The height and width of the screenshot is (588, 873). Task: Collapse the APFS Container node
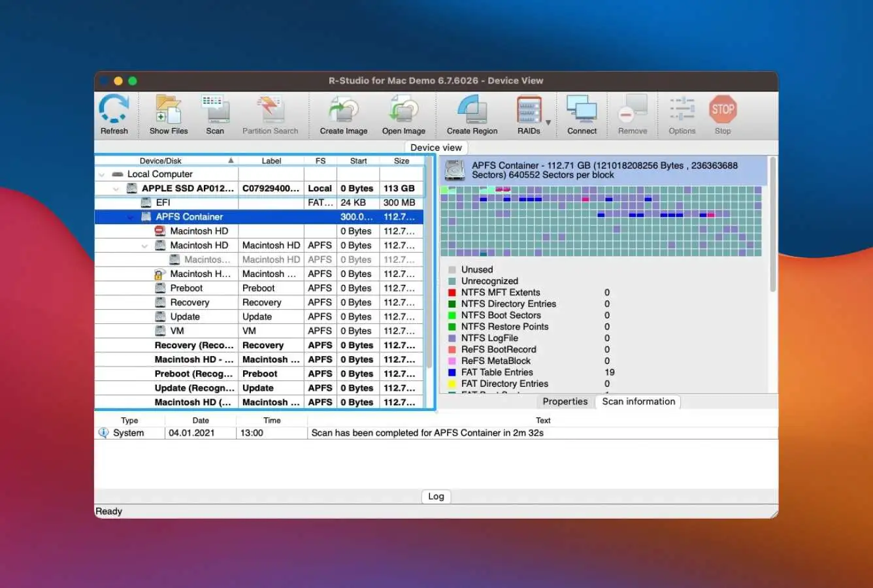(131, 217)
